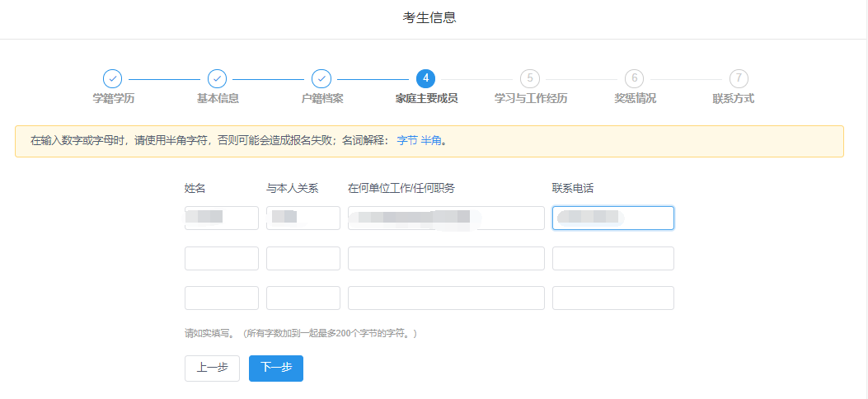Click the completed 学籍学历 step checkmark icon

[113, 78]
